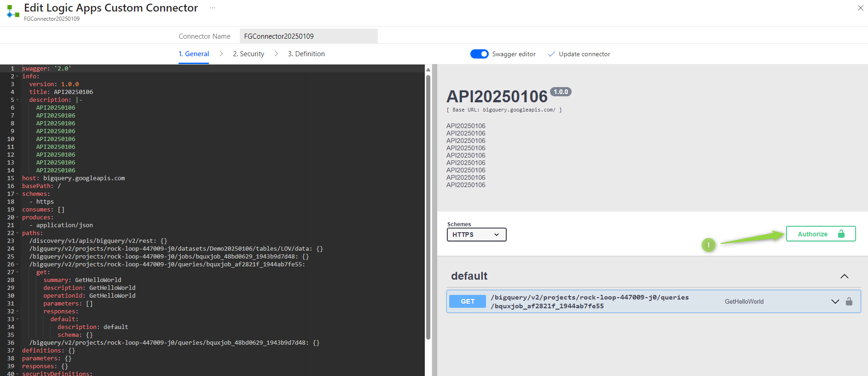Click the summary: GetHelloWorld line
The height and width of the screenshot is (376, 868).
coord(82,280)
